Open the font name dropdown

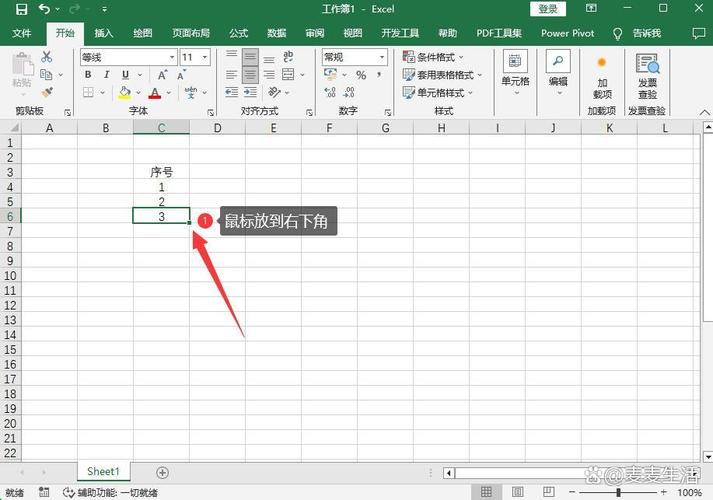pos(172,57)
